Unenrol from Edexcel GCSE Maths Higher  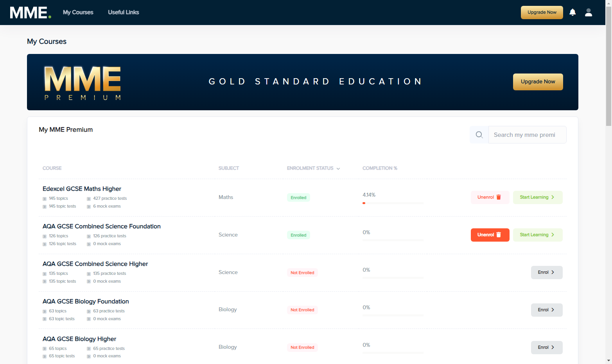tap(490, 197)
